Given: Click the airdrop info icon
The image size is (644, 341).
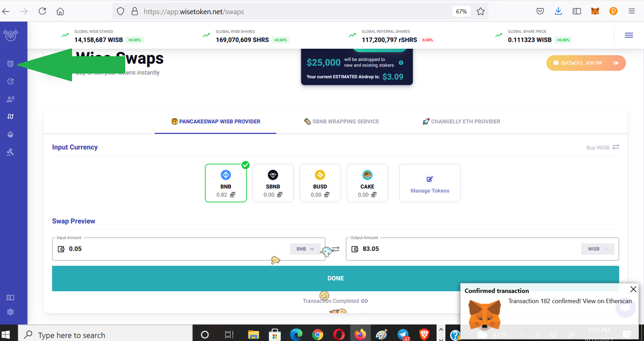Looking at the screenshot, I should tap(401, 63).
